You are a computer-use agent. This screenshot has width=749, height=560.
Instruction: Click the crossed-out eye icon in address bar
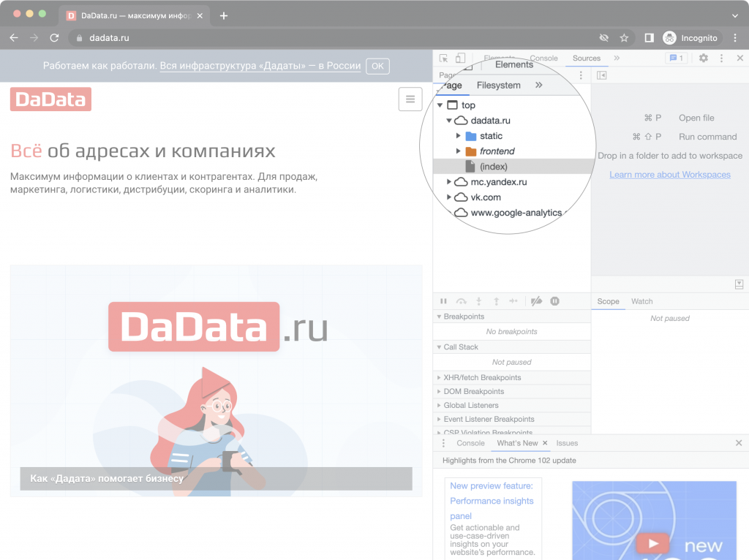point(603,38)
